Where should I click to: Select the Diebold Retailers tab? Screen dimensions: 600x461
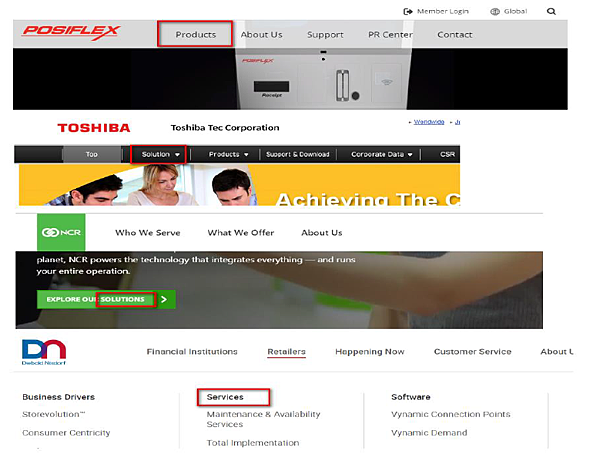[x=286, y=352]
